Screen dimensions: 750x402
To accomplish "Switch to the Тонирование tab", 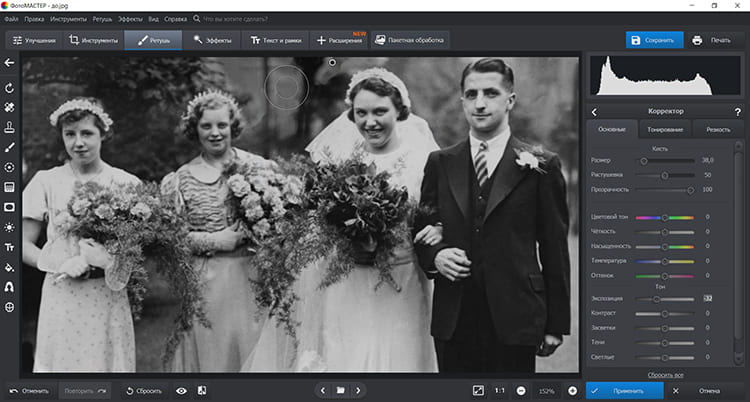I will coord(665,130).
